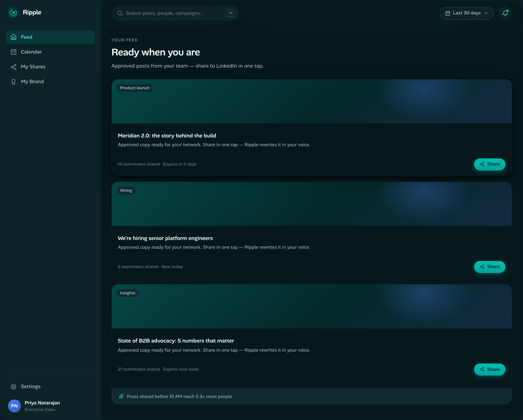This screenshot has width=523, height=420.
Task: Open State of B2B advocacy post title
Action: 176,340
